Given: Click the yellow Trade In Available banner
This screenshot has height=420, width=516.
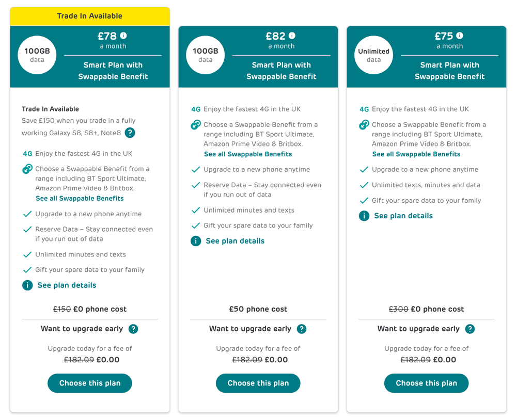Looking at the screenshot, I should (x=90, y=16).
